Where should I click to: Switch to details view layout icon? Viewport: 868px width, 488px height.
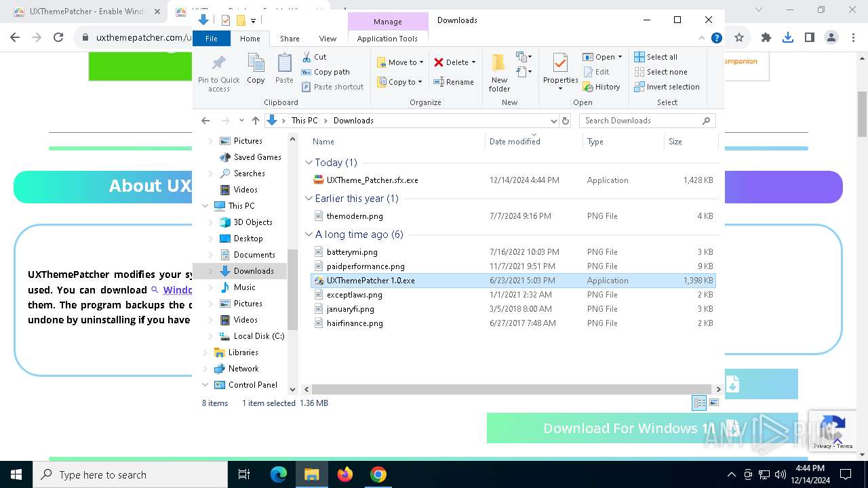[x=699, y=403]
